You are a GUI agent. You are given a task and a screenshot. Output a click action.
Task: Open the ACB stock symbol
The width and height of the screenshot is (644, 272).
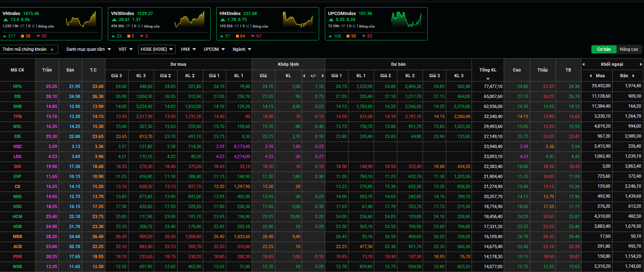click(x=17, y=247)
